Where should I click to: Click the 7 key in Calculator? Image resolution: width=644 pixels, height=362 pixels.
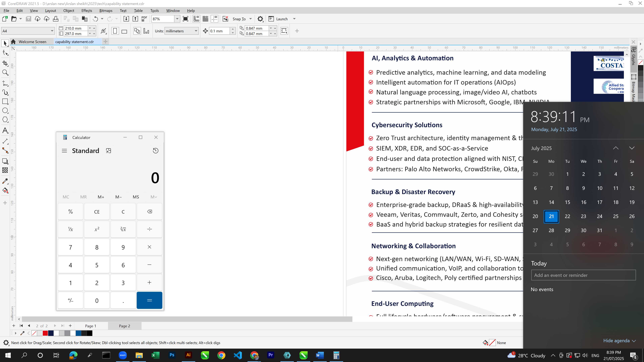pyautogui.click(x=70, y=247)
